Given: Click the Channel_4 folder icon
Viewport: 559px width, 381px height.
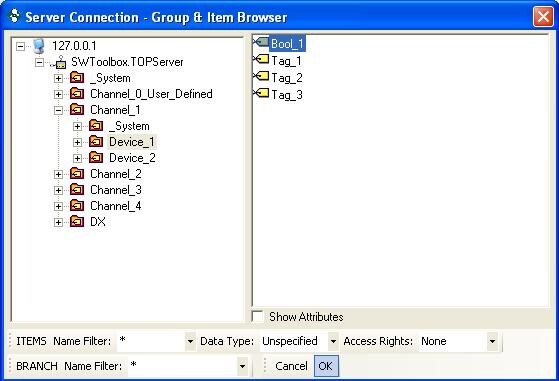Looking at the screenshot, I should (77, 206).
